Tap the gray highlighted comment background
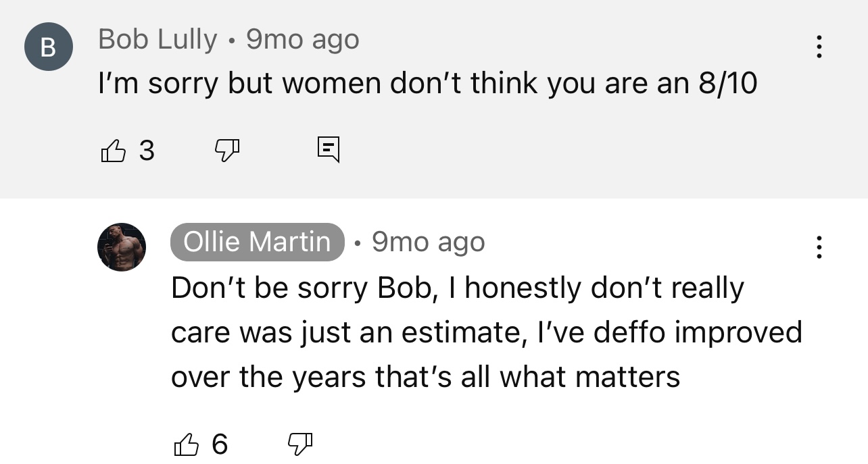868x464 pixels. 434,99
